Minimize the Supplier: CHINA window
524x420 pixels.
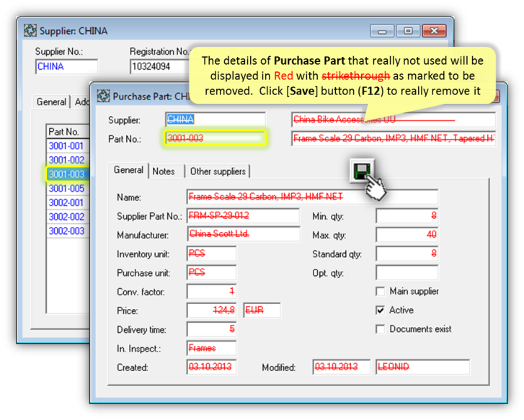(x=382, y=31)
